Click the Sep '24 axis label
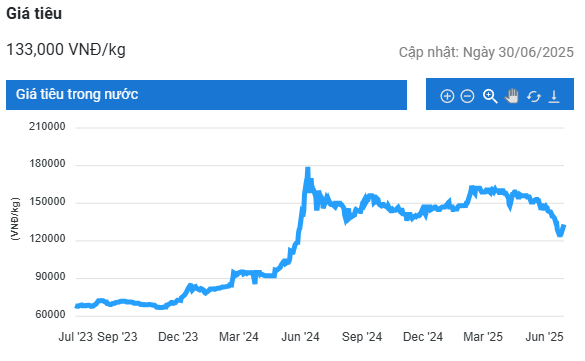This screenshot has width=585, height=361. point(362,337)
